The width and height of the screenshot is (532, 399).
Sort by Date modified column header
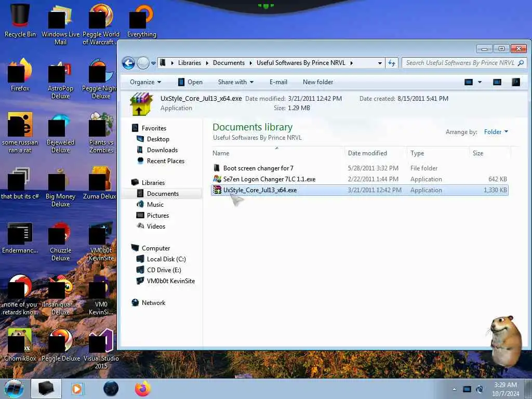(x=376, y=153)
